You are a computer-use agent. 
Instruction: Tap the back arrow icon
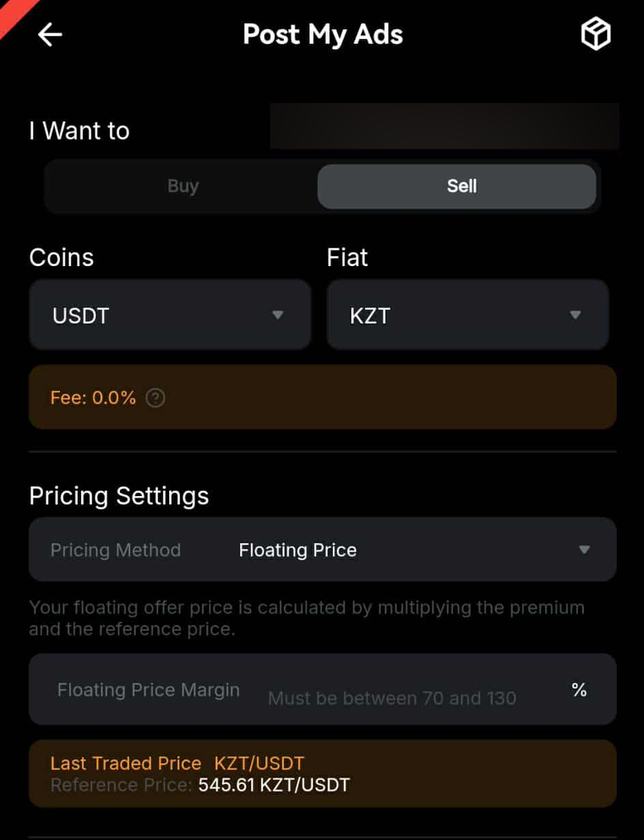click(x=50, y=35)
